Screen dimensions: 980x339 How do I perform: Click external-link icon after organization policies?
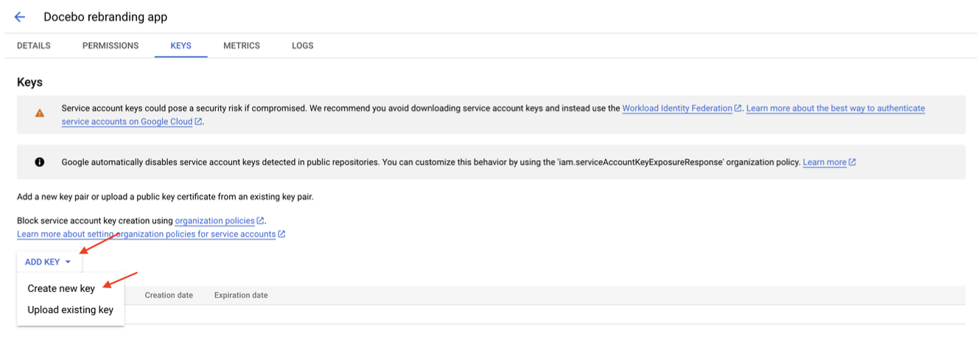click(260, 220)
